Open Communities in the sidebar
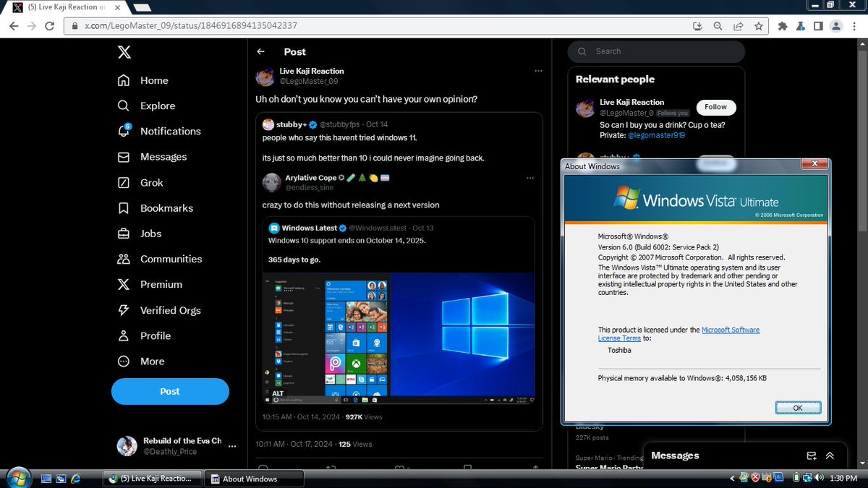This screenshot has height=488, width=868. pos(160,259)
